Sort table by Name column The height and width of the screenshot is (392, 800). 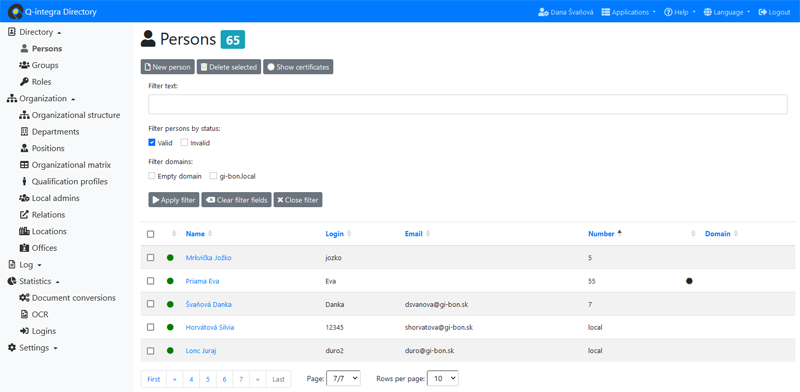[195, 234]
